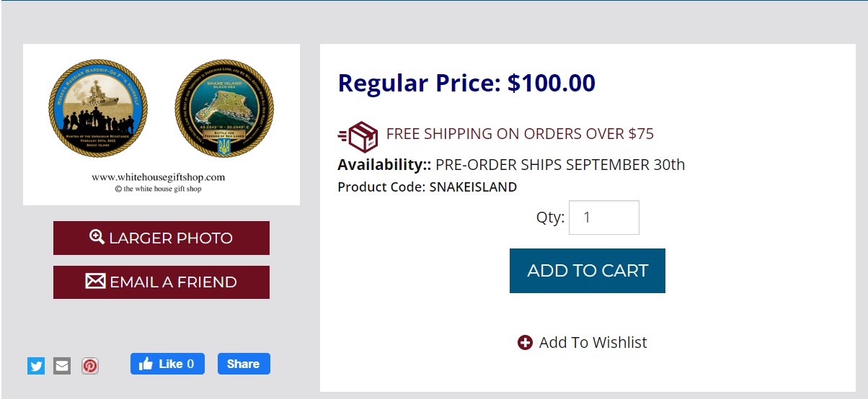The width and height of the screenshot is (868, 399).
Task: Click the Twitter share icon
Action: pyautogui.click(x=36, y=366)
